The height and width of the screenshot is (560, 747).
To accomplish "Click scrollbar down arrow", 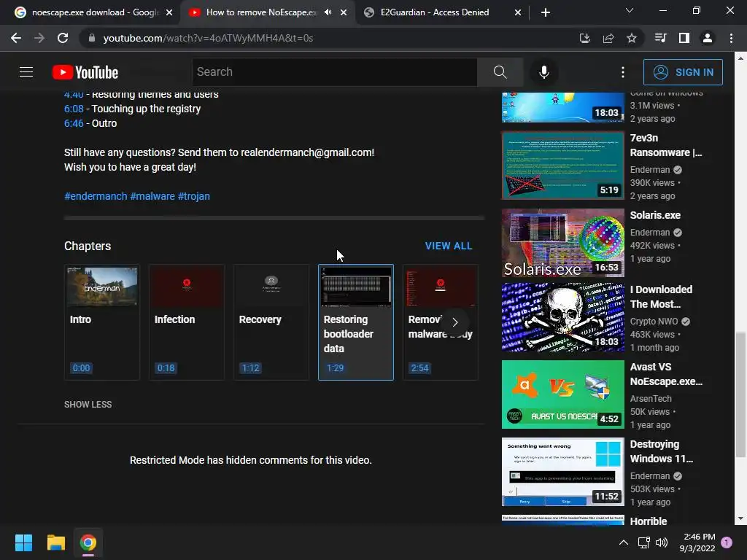I will [740, 518].
